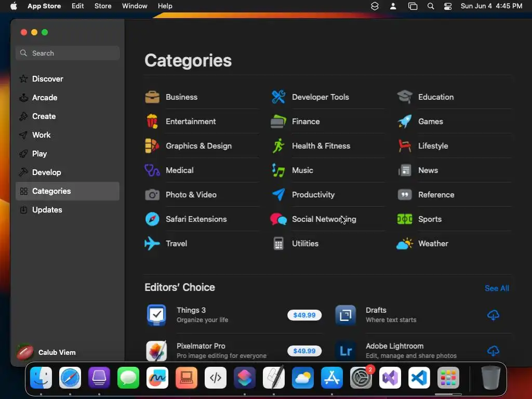Open the Adobe Lightroom app icon

pos(345,351)
